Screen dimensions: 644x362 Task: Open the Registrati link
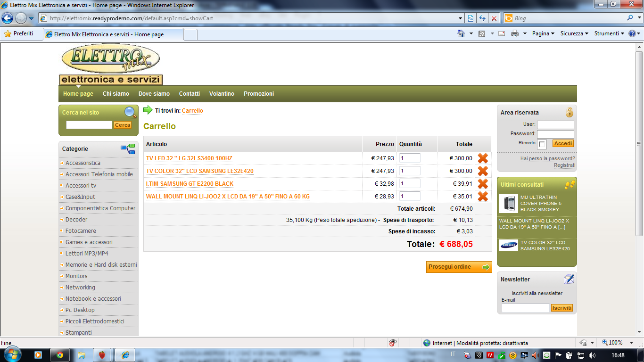point(564,165)
